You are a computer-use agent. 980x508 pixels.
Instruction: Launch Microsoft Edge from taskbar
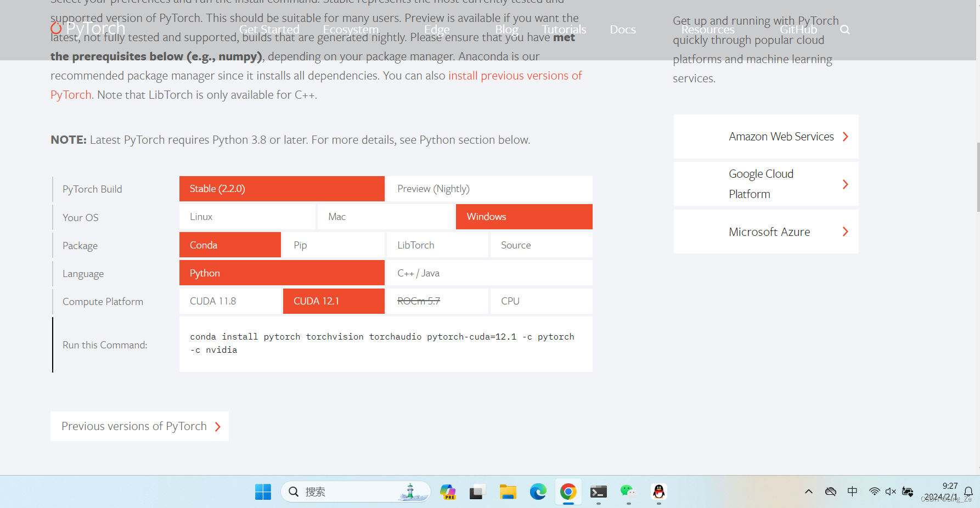pos(538,492)
